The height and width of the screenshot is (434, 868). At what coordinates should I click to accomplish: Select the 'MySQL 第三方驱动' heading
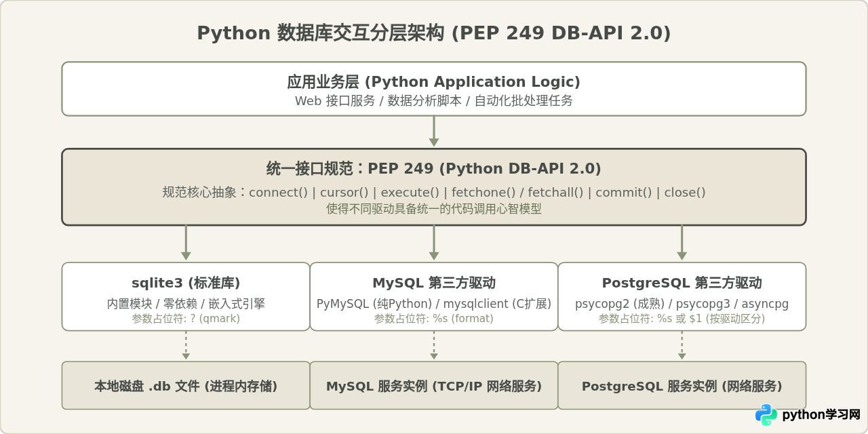(434, 283)
